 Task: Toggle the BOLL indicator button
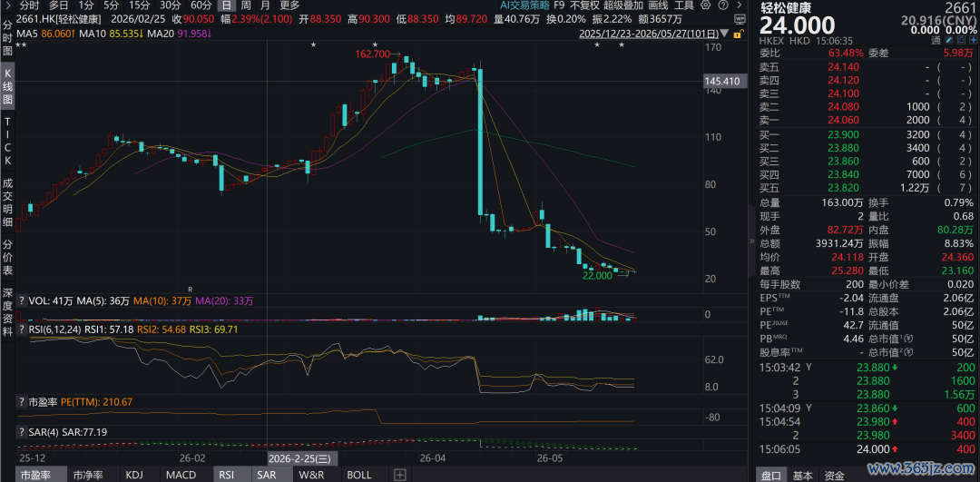click(x=359, y=475)
